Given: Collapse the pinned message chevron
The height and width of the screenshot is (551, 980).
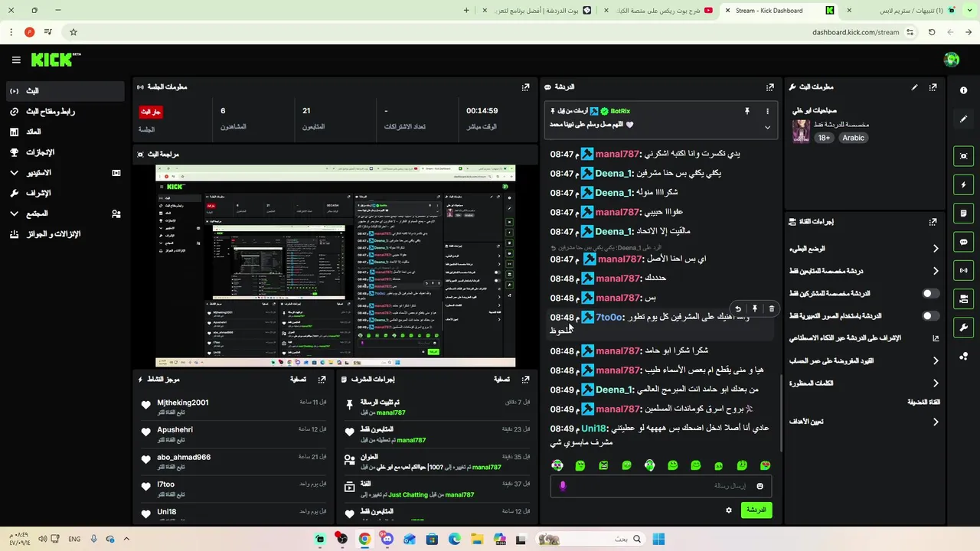Looking at the screenshot, I should (x=767, y=128).
